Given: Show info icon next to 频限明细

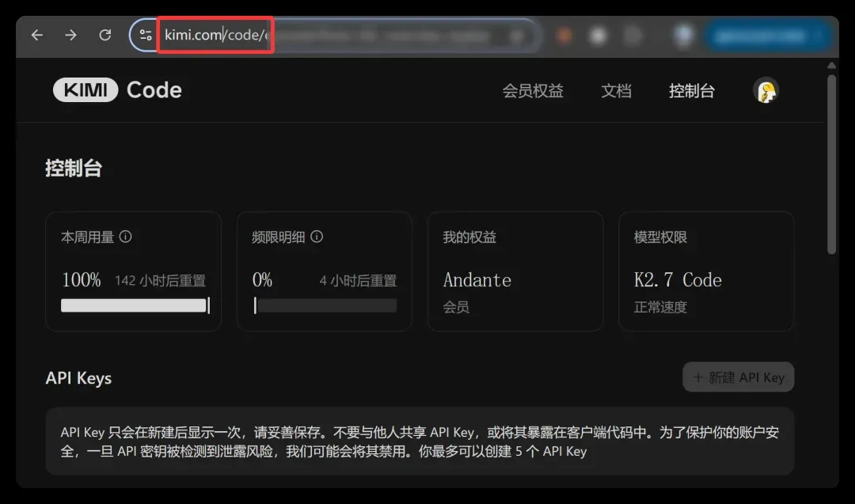Looking at the screenshot, I should [317, 237].
